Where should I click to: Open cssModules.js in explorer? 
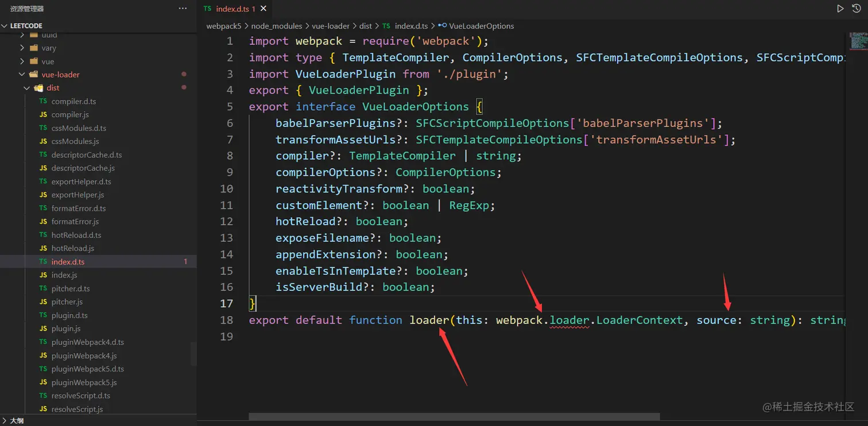coord(75,141)
